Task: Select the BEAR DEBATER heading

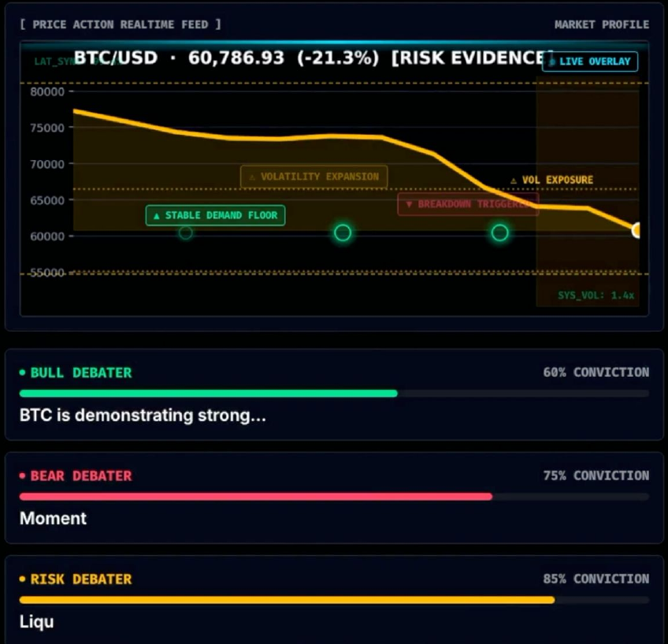Action: [81, 476]
